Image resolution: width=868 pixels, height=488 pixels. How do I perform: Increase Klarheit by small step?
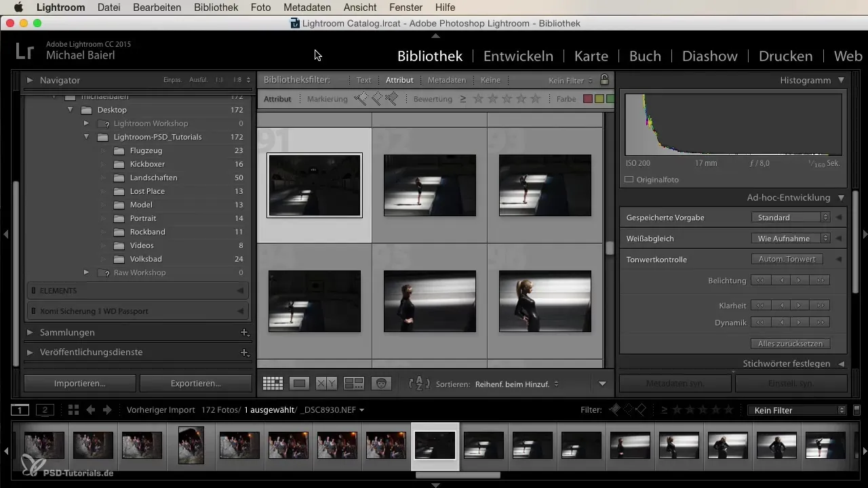coord(801,304)
